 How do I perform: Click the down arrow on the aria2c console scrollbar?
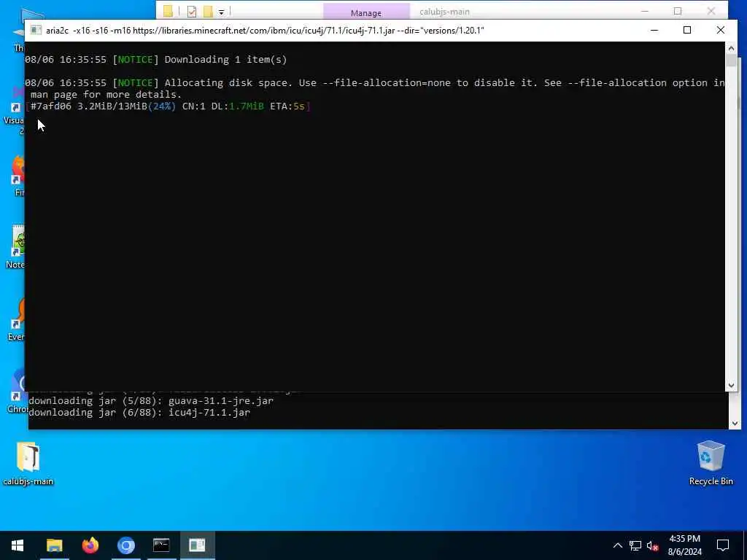click(x=731, y=386)
